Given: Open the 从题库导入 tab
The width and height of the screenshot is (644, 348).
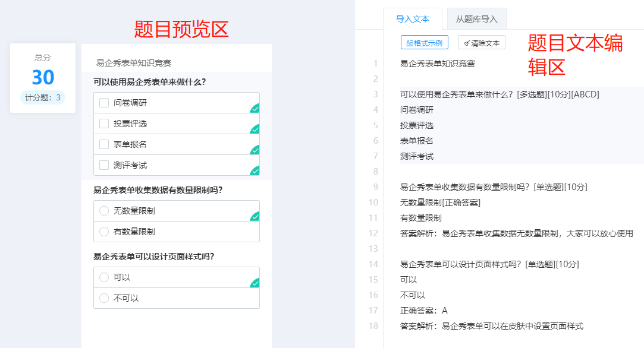Looking at the screenshot, I should [x=476, y=19].
